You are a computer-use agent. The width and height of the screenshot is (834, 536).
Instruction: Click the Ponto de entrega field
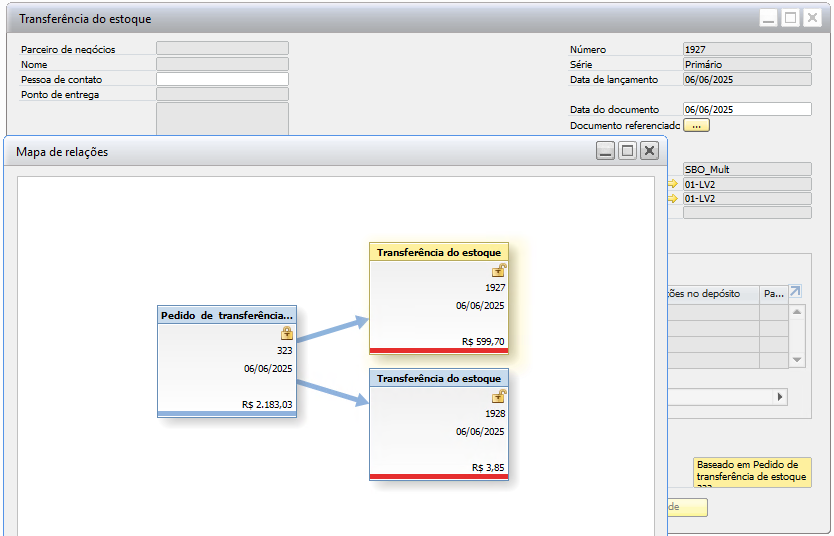tap(222, 94)
